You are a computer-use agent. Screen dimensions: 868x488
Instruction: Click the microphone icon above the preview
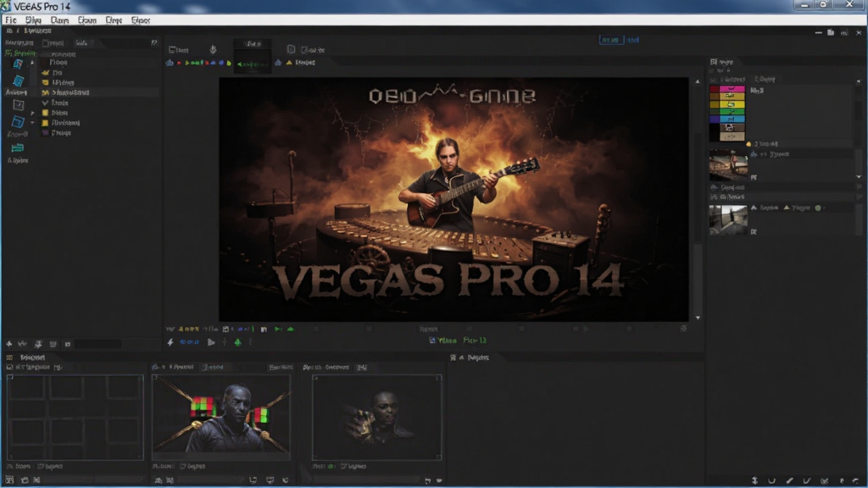point(213,49)
